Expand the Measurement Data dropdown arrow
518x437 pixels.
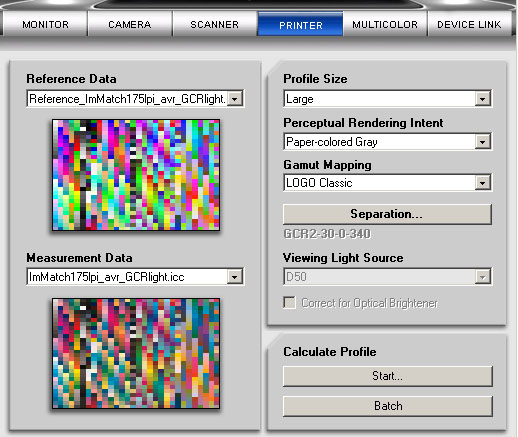(235, 277)
